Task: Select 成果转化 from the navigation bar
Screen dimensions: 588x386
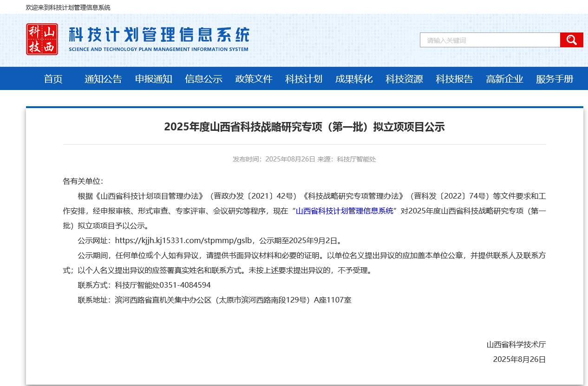Action: 354,79
